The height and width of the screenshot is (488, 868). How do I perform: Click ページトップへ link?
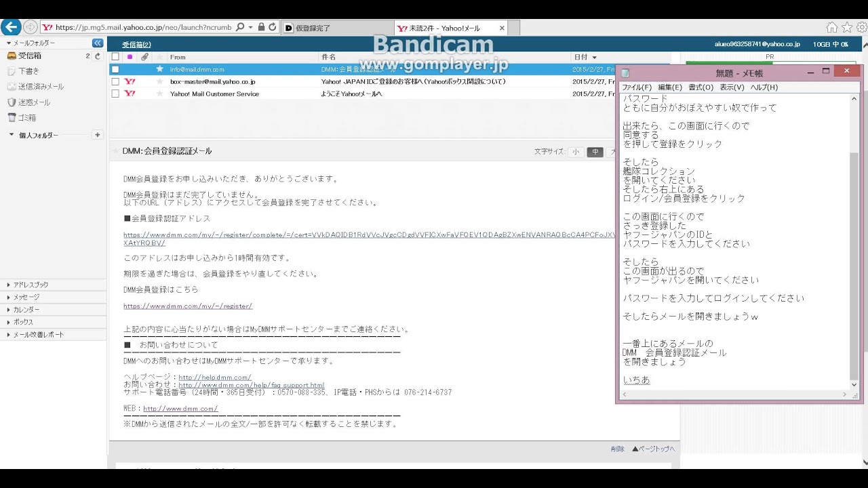[654, 449]
